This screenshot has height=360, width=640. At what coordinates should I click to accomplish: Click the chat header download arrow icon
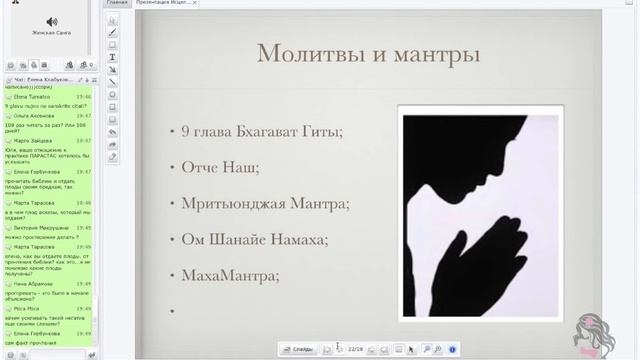(x=87, y=80)
